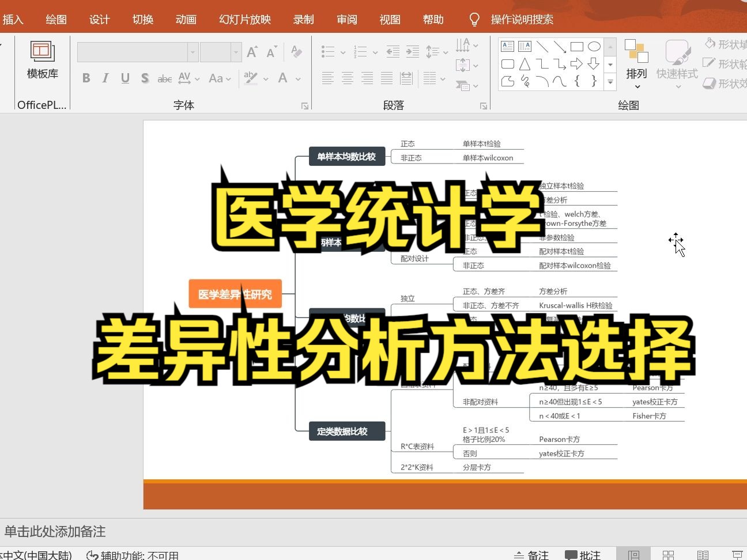The width and height of the screenshot is (747, 560).
Task: Click the Underline formatting icon
Action: 125,78
